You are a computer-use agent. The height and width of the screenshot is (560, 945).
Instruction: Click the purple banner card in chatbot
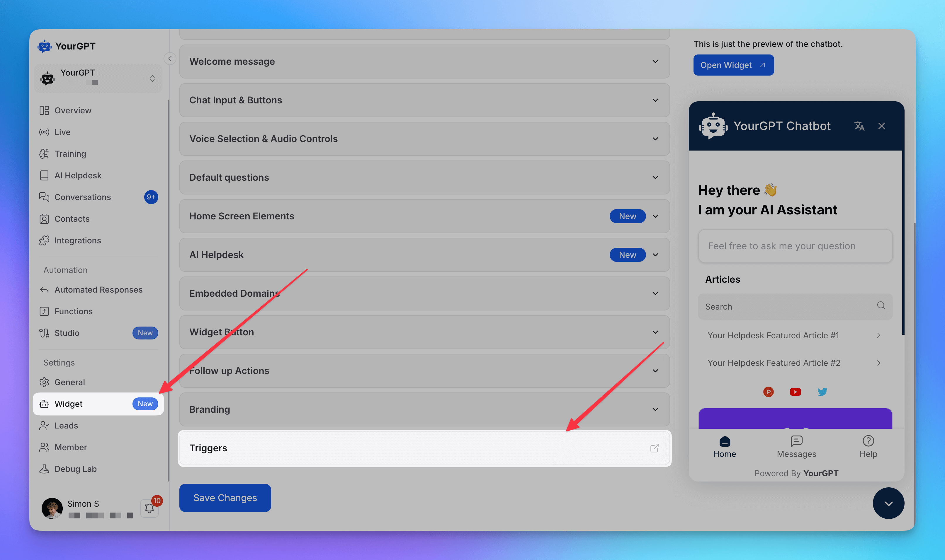795,419
